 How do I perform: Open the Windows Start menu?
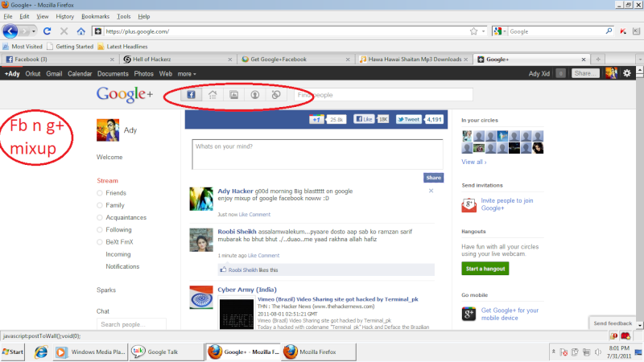pyautogui.click(x=13, y=352)
